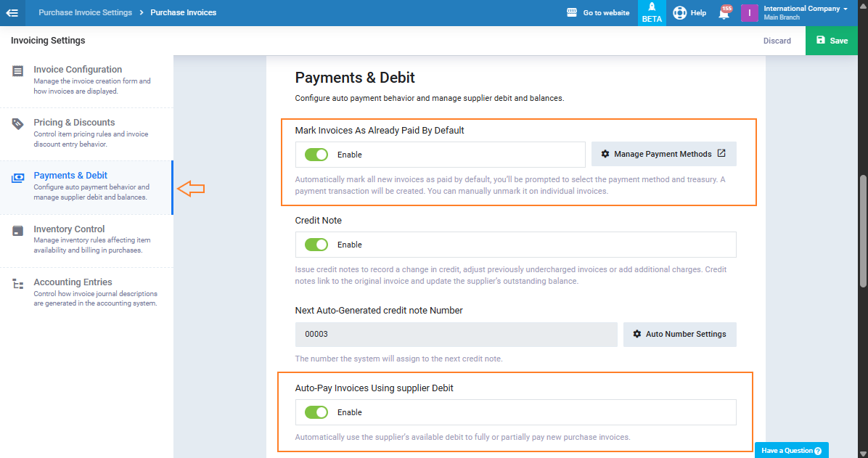
Task: Click the Invoice Configuration sidebar icon
Action: (x=18, y=71)
